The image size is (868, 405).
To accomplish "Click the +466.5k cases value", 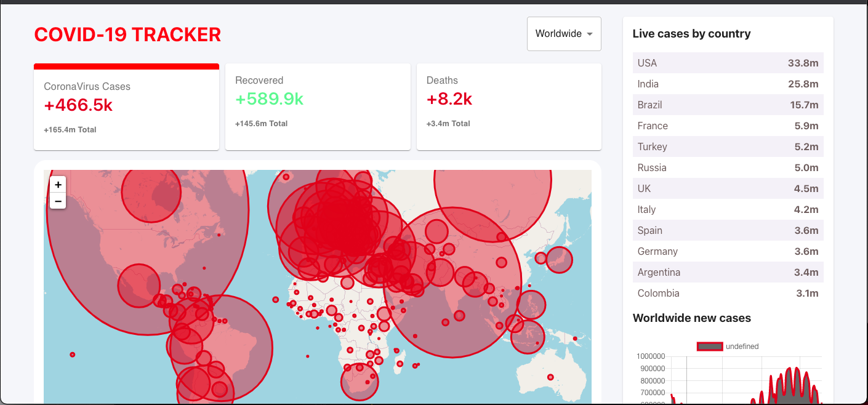I will pyautogui.click(x=78, y=105).
